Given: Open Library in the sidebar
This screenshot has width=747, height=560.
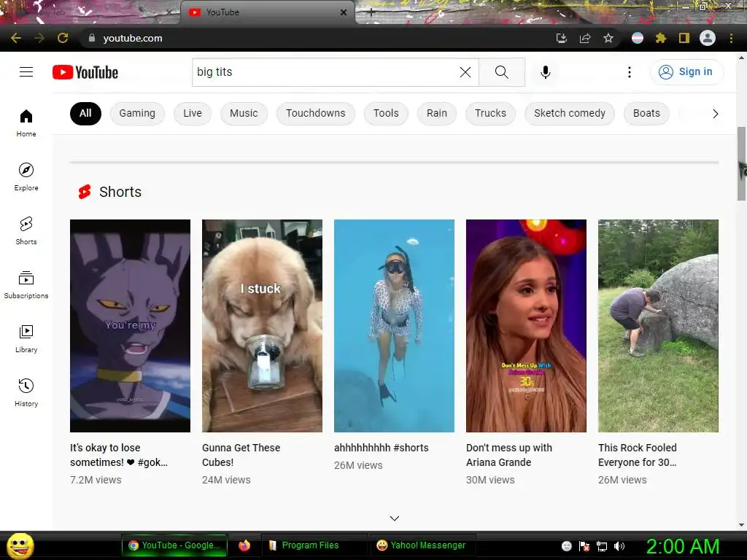Looking at the screenshot, I should tap(26, 338).
